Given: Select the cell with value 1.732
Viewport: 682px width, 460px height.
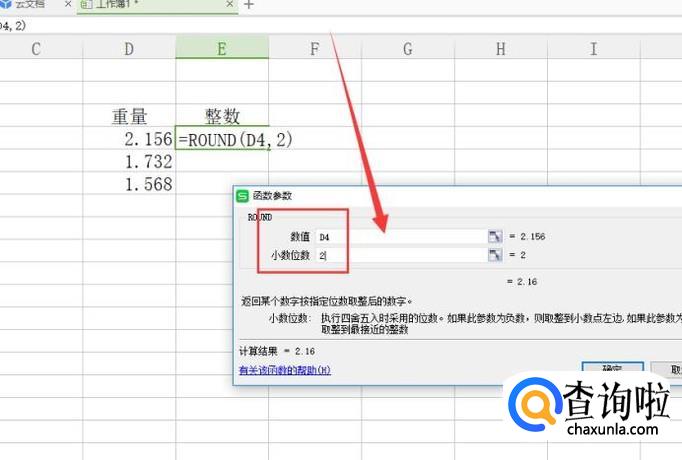Looking at the screenshot, I should pos(129,161).
